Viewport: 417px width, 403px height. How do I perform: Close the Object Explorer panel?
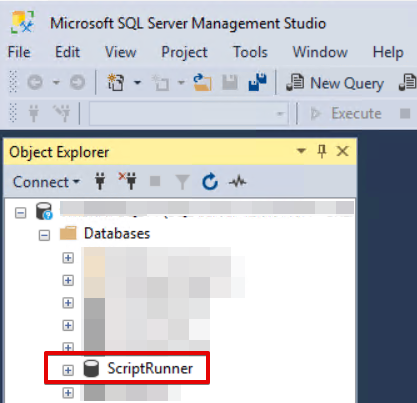coord(343,151)
